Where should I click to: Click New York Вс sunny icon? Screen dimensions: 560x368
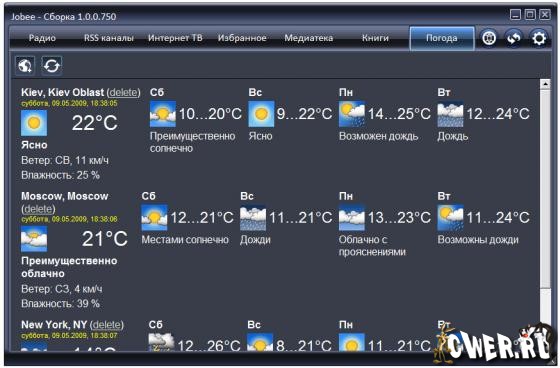(260, 342)
